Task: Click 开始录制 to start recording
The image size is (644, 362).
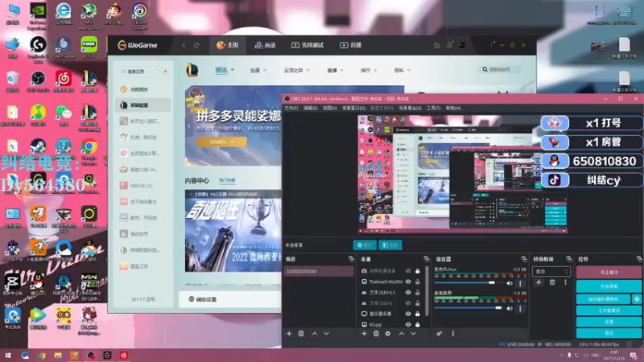Action: 609,286
